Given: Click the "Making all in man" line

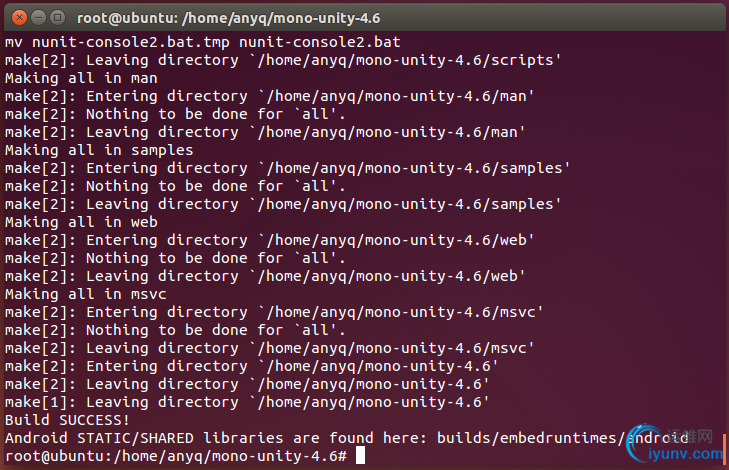Looking at the screenshot, I should pyautogui.click(x=81, y=78).
